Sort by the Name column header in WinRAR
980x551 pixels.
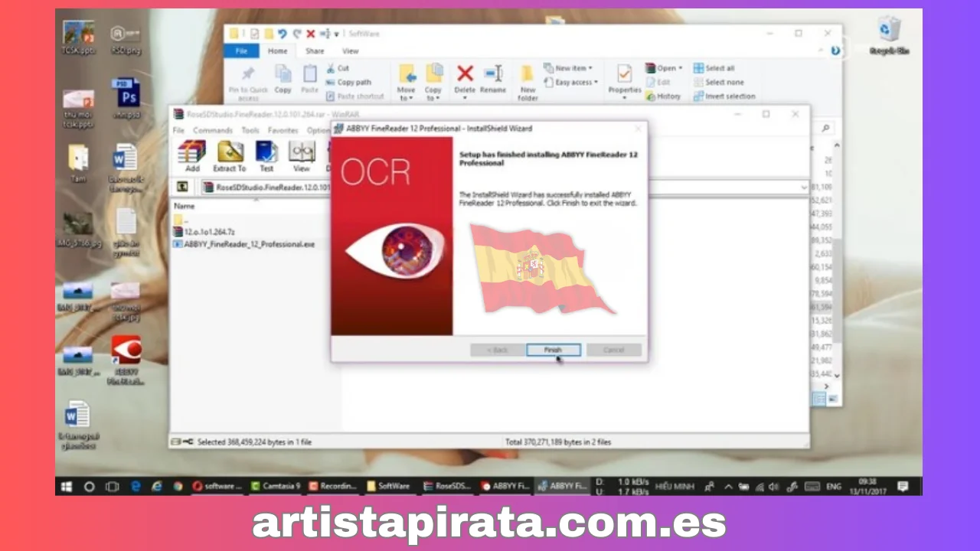185,206
